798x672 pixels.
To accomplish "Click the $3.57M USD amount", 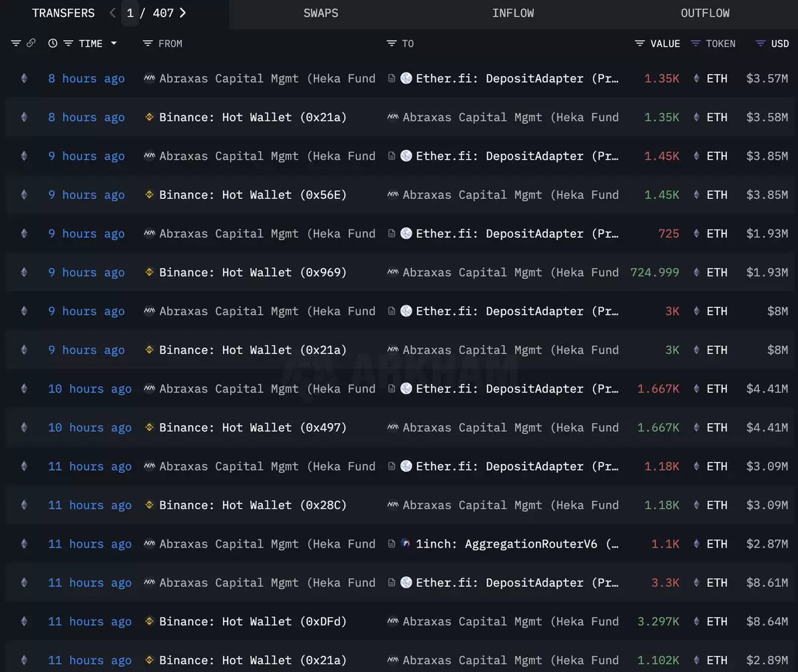I will 767,79.
